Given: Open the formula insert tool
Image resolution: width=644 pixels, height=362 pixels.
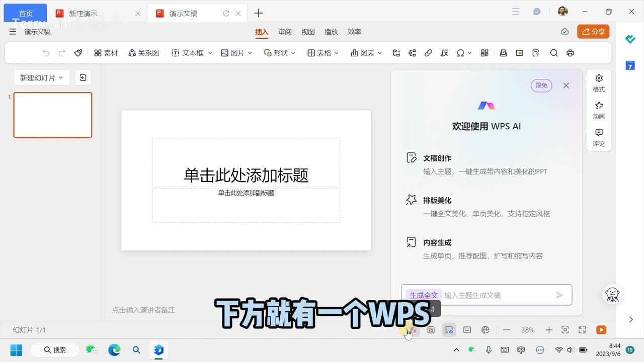Looking at the screenshot, I should point(444,53).
